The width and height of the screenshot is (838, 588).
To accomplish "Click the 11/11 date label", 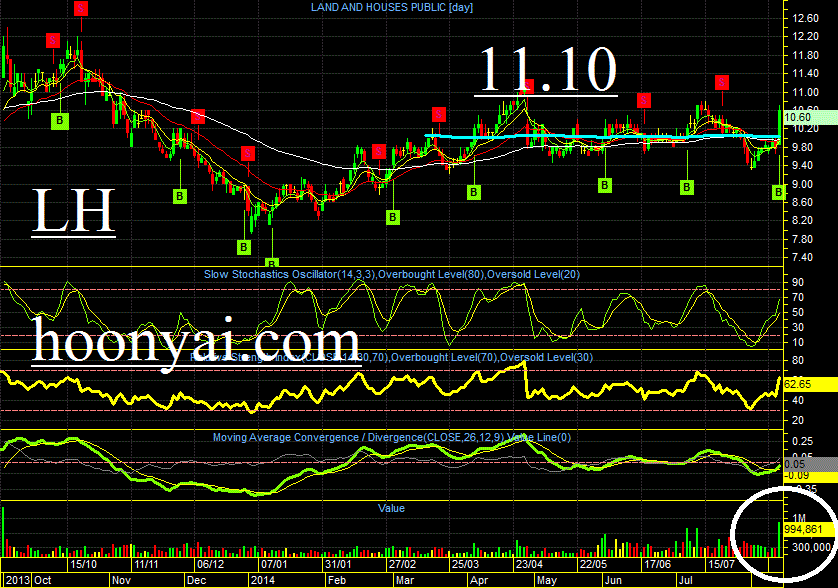I will (x=146, y=564).
